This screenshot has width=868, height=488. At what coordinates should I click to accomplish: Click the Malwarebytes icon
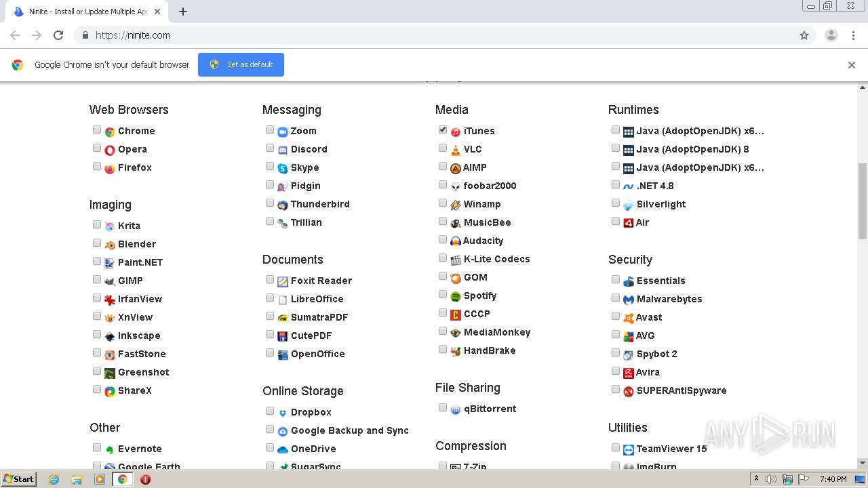(x=629, y=300)
